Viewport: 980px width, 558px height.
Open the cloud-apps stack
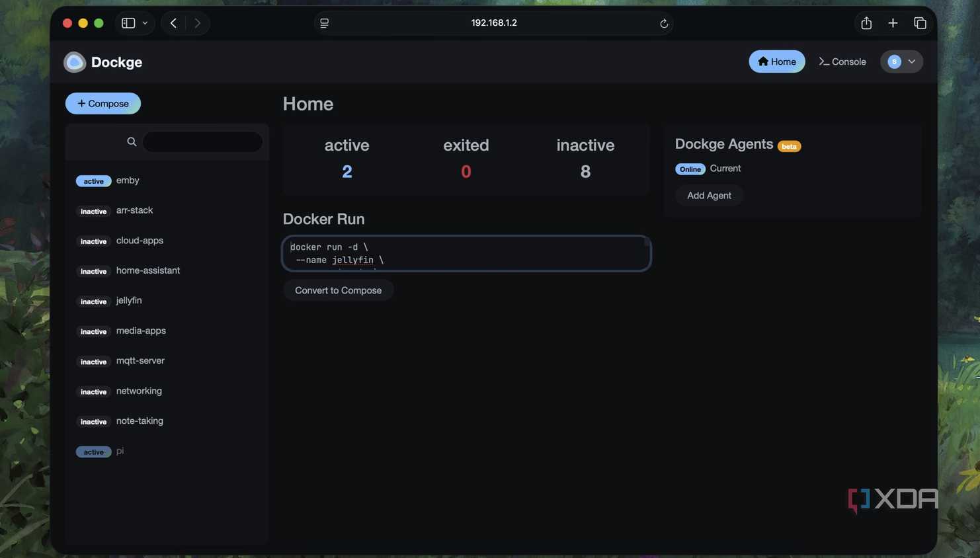167,241
